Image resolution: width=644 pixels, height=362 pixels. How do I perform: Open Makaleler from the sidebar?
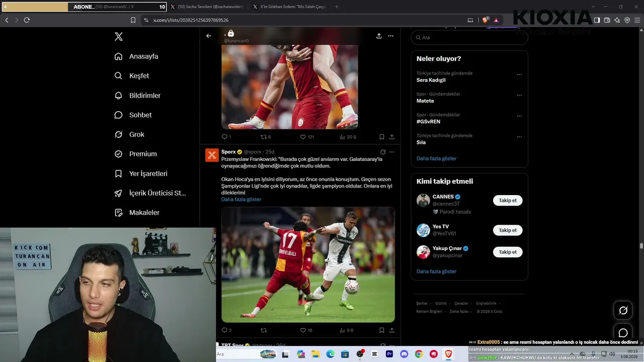(x=137, y=213)
